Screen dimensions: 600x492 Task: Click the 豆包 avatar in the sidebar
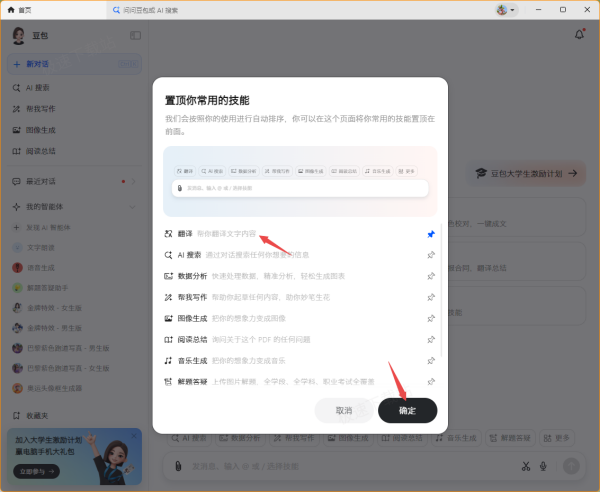pyautogui.click(x=18, y=36)
